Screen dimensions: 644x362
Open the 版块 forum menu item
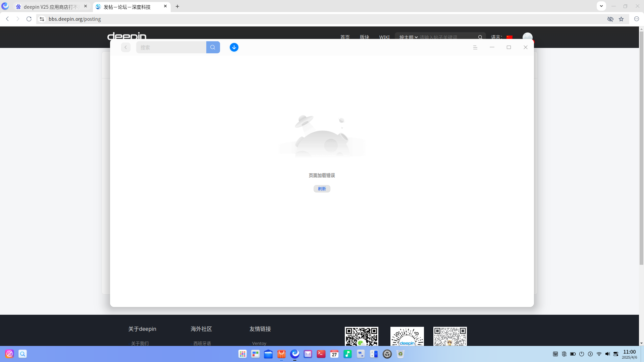coord(364,37)
